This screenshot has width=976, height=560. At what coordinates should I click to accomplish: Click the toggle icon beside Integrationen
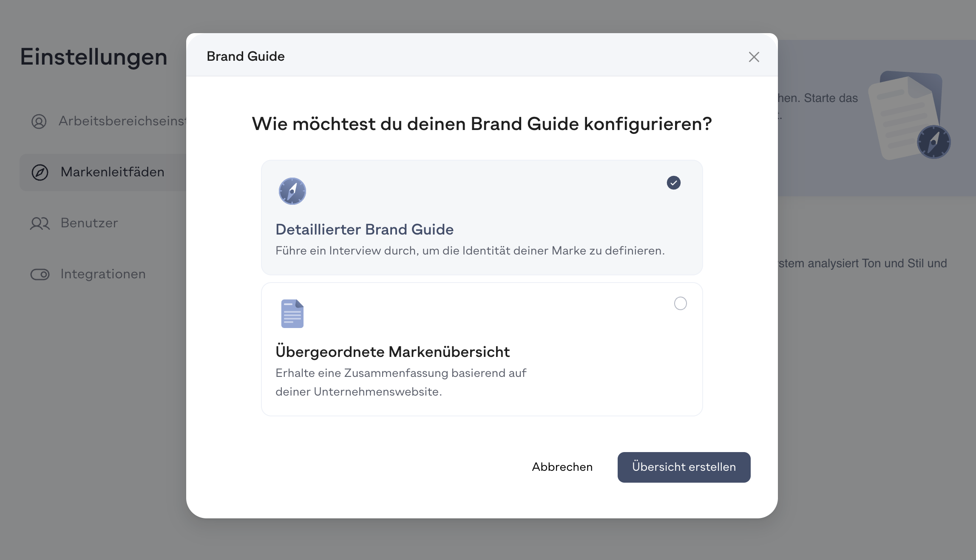click(x=40, y=274)
